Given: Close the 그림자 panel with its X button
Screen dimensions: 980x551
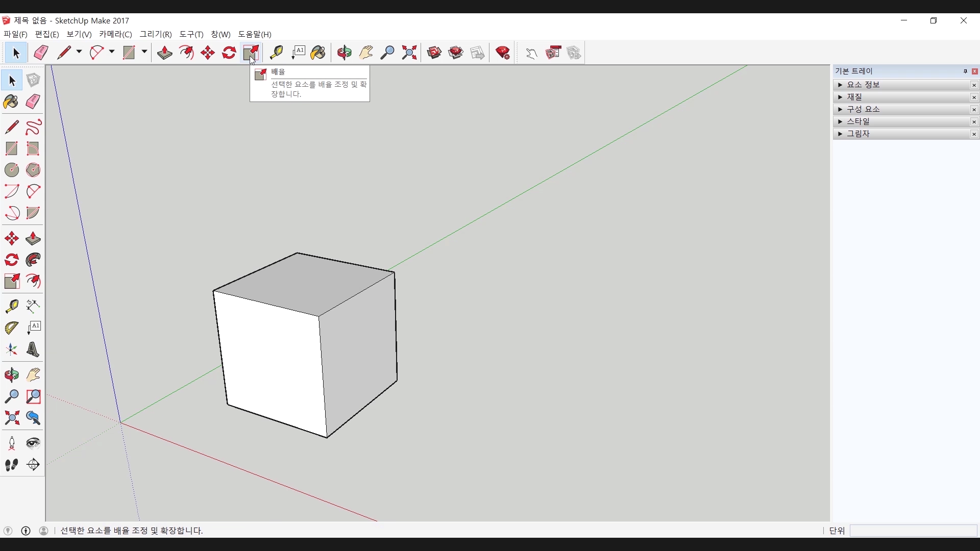Looking at the screenshot, I should [x=974, y=134].
